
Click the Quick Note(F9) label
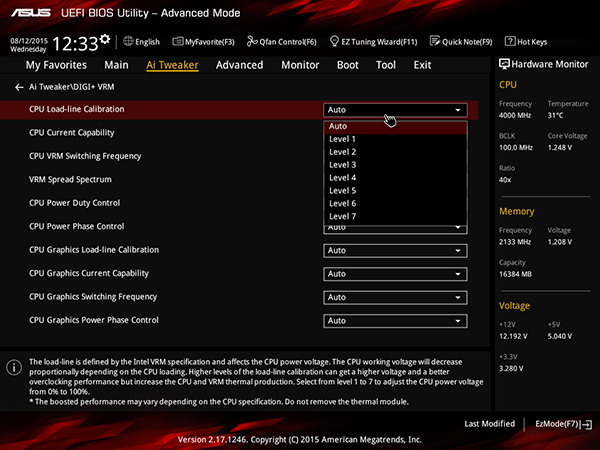[x=467, y=42]
